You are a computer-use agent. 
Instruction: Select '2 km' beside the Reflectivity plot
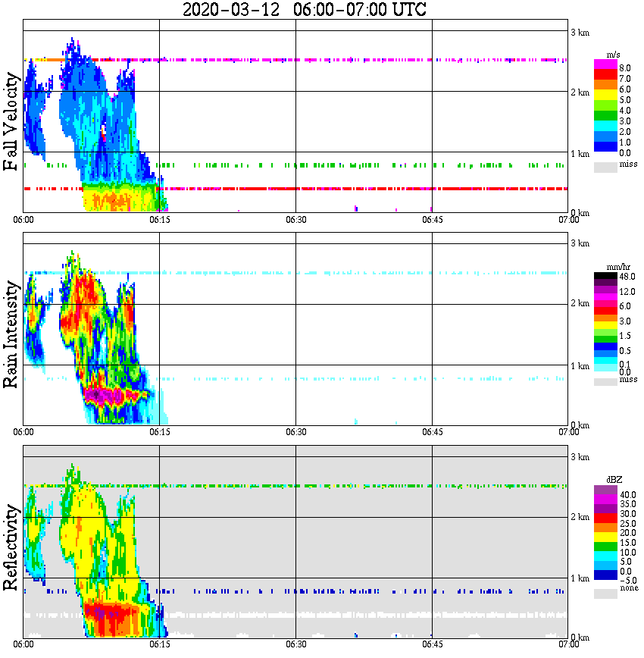coord(580,517)
